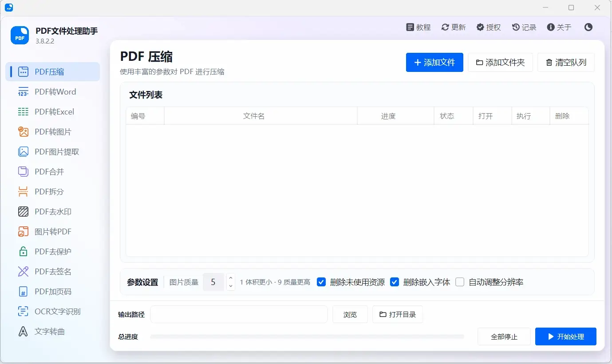
Task: Click the PDF app logo beside the title
Action: (20, 35)
